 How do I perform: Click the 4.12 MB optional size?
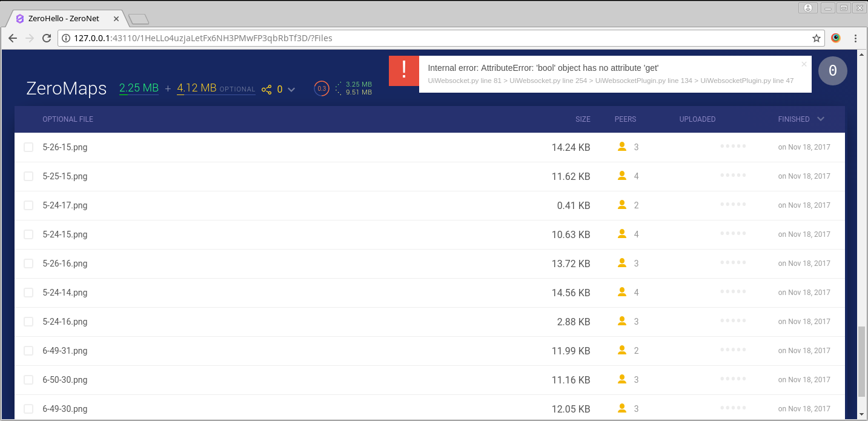(x=196, y=88)
